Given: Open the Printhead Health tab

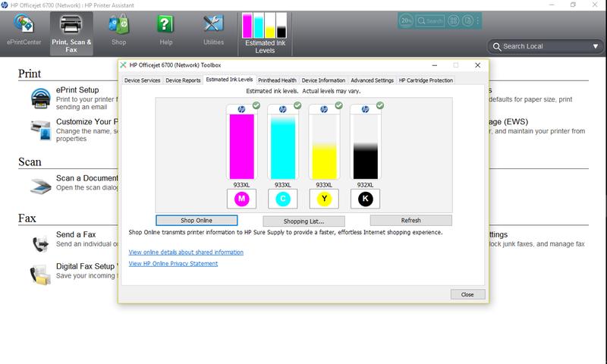Looking at the screenshot, I should pos(277,80).
